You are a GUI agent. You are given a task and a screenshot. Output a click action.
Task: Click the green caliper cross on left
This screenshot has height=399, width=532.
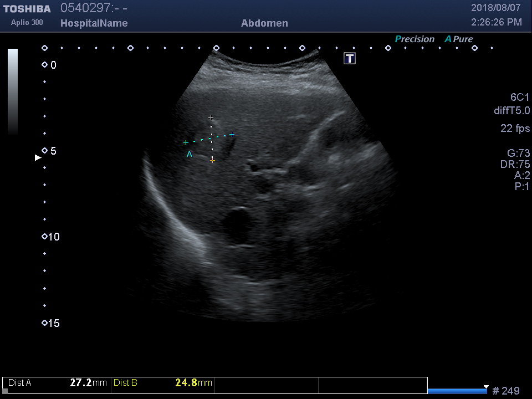tap(186, 143)
